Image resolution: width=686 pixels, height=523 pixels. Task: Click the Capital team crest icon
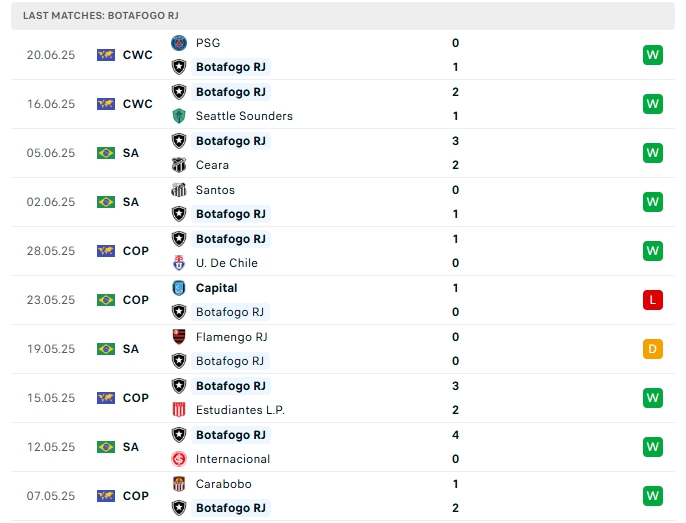click(179, 288)
